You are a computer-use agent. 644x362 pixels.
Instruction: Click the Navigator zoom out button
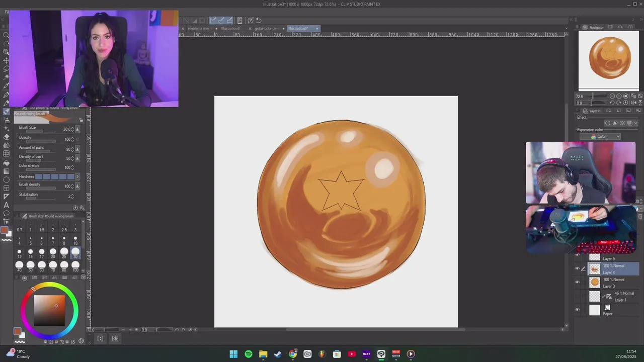[x=612, y=96]
